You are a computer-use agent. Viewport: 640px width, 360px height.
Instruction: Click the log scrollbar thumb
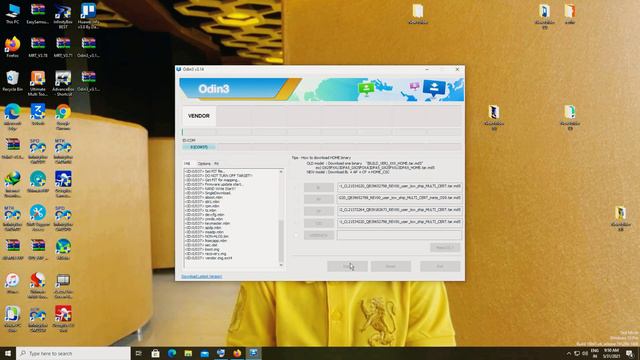coord(281,241)
